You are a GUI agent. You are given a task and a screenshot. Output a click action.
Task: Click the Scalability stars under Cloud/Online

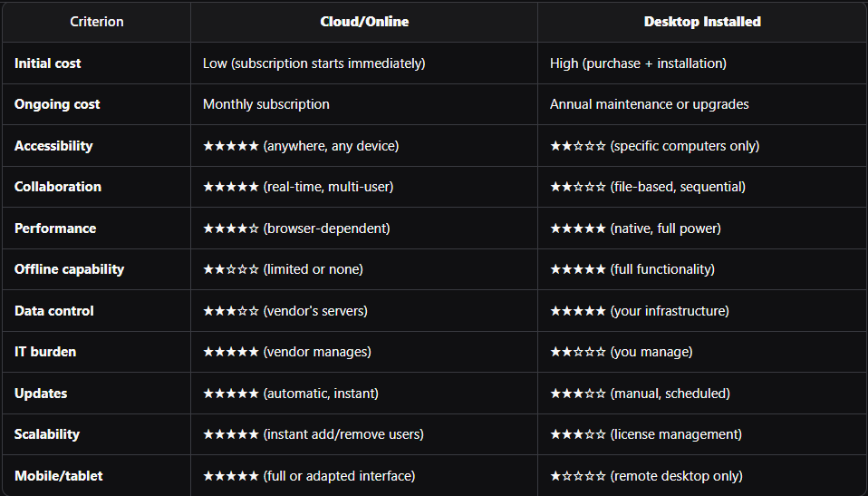point(231,434)
